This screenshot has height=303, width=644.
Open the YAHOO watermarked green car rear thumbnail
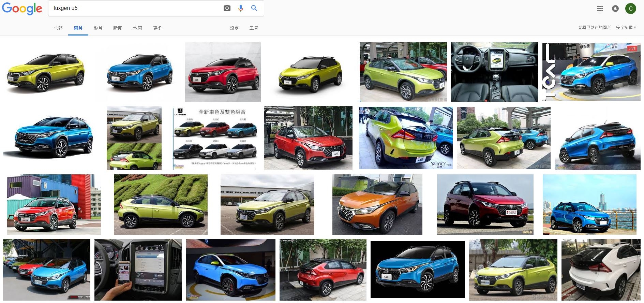pyautogui.click(x=406, y=138)
